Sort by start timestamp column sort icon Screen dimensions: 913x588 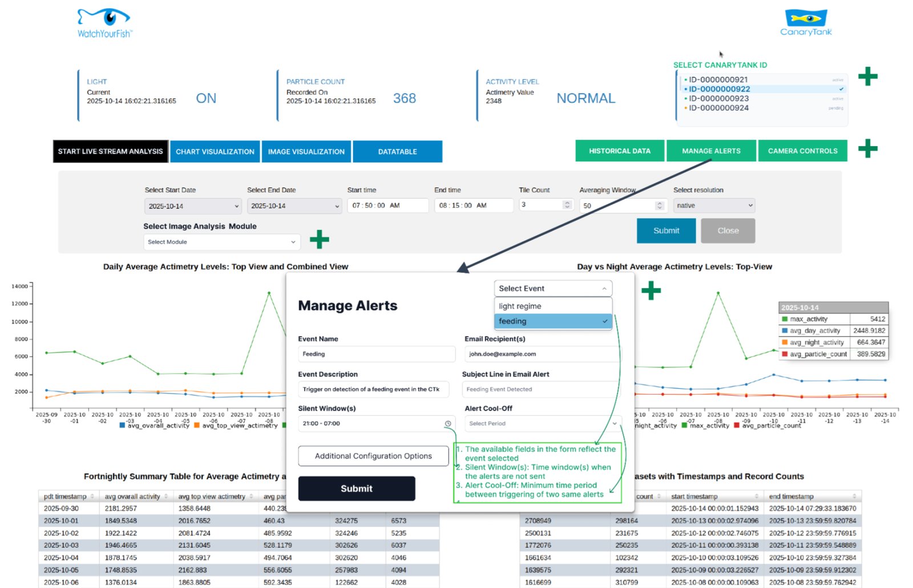[x=757, y=496]
